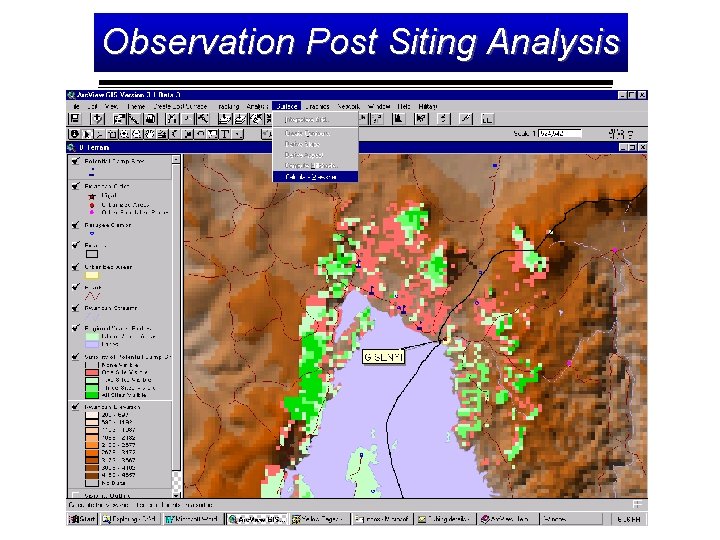
Task: Open the Graphics menu
Action: click(317, 106)
